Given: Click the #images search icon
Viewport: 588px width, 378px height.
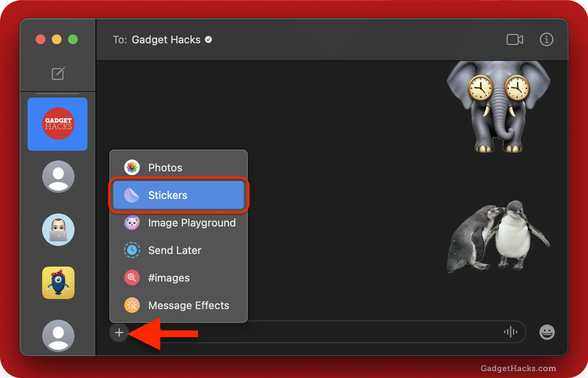Looking at the screenshot, I should tap(132, 278).
